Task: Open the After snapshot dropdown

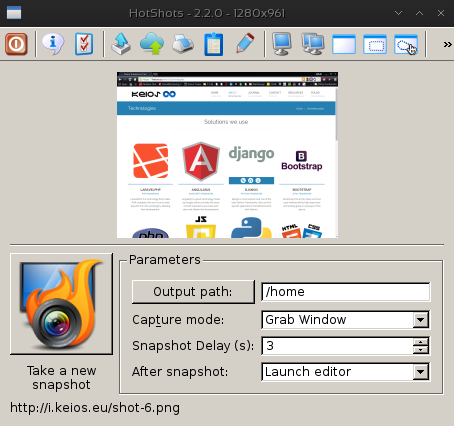Action: pos(346,372)
